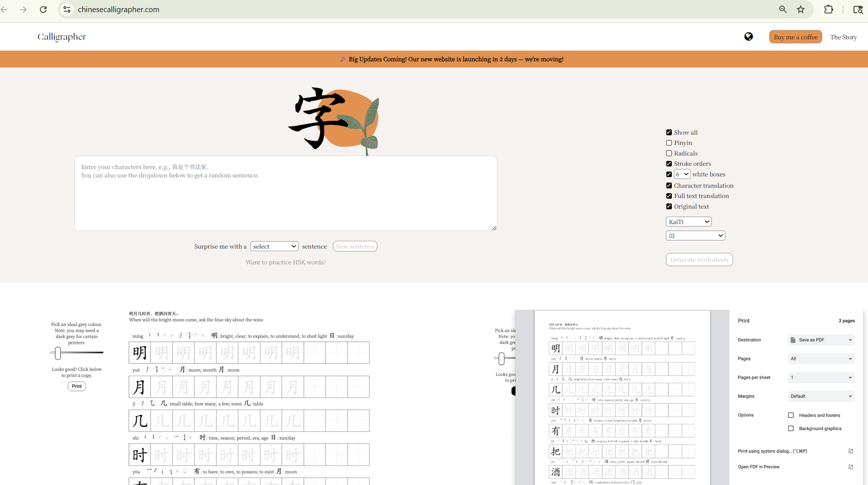This screenshot has height=485, width=868.
Task: Click the Calligrapher site title
Action: coord(62,37)
